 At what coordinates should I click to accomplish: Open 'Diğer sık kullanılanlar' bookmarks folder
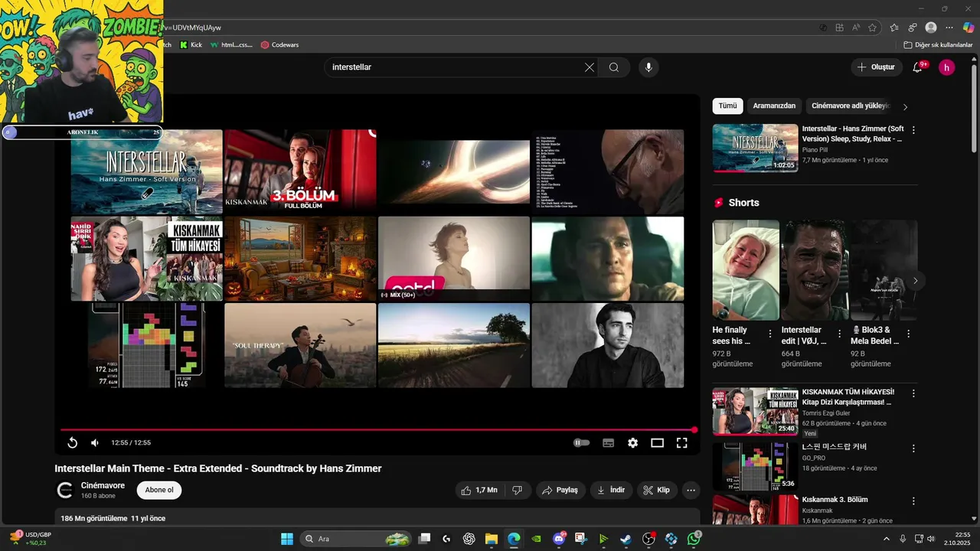[x=938, y=44]
